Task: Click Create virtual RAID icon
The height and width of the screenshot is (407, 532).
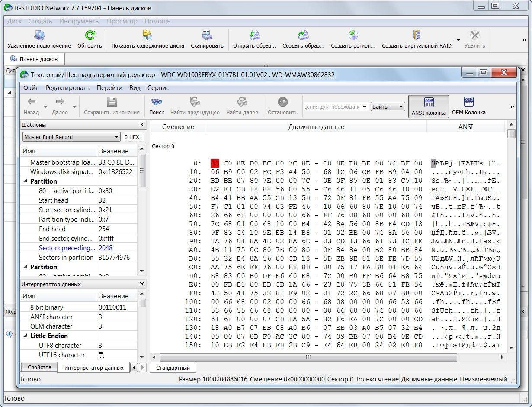Action: (417, 36)
